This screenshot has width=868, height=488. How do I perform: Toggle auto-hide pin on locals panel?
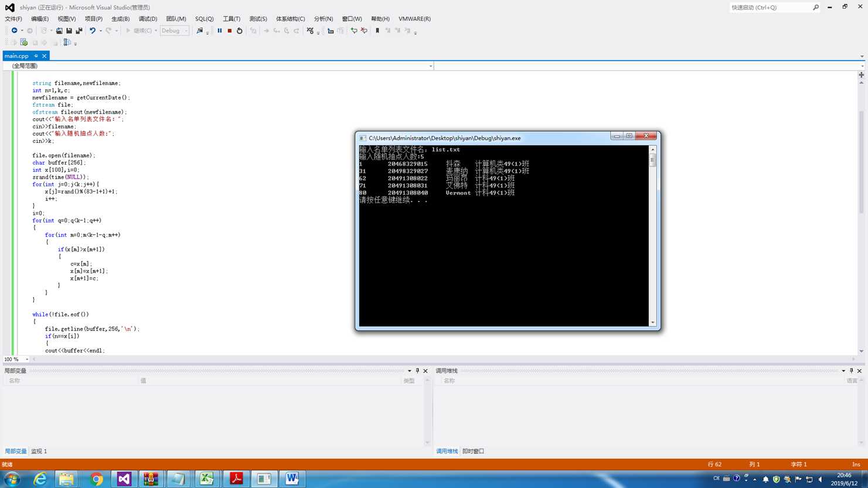[417, 371]
